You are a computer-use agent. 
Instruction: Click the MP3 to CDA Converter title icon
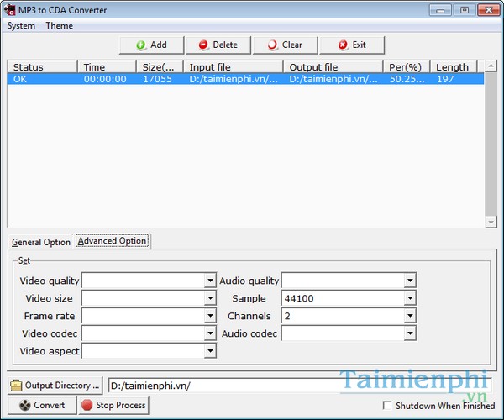click(x=9, y=9)
